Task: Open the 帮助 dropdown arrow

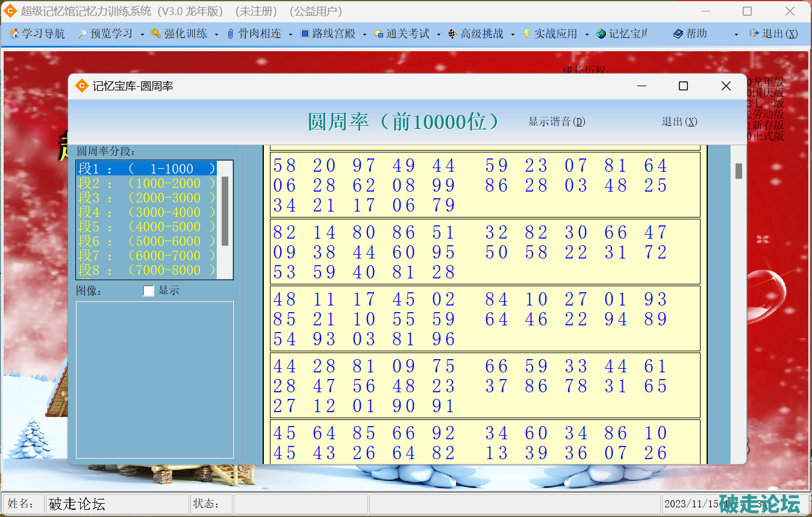Action: point(736,34)
